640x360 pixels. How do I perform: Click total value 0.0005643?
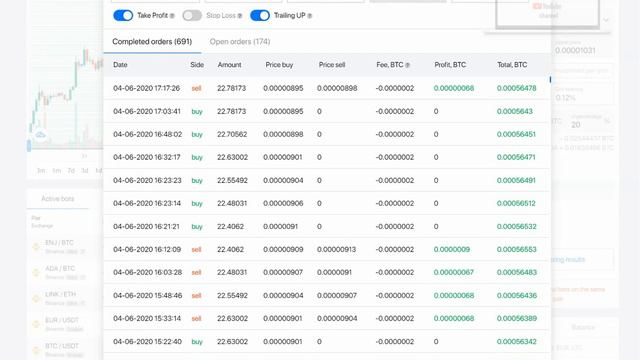[x=514, y=111]
